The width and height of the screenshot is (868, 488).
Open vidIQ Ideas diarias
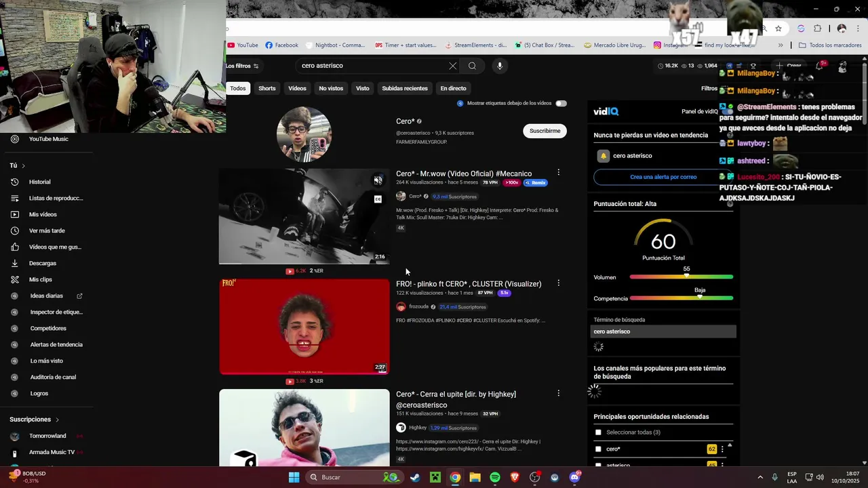point(46,296)
